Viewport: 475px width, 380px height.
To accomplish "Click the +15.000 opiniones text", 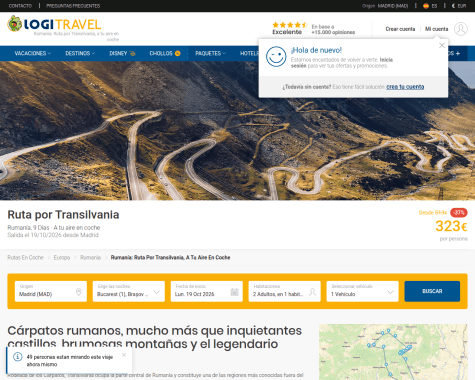I will coord(333,32).
